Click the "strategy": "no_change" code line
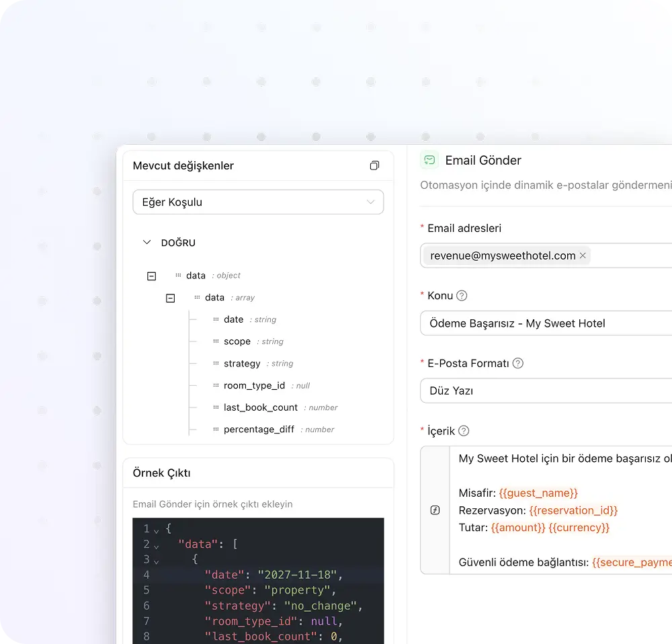The width and height of the screenshot is (672, 644). (x=284, y=606)
